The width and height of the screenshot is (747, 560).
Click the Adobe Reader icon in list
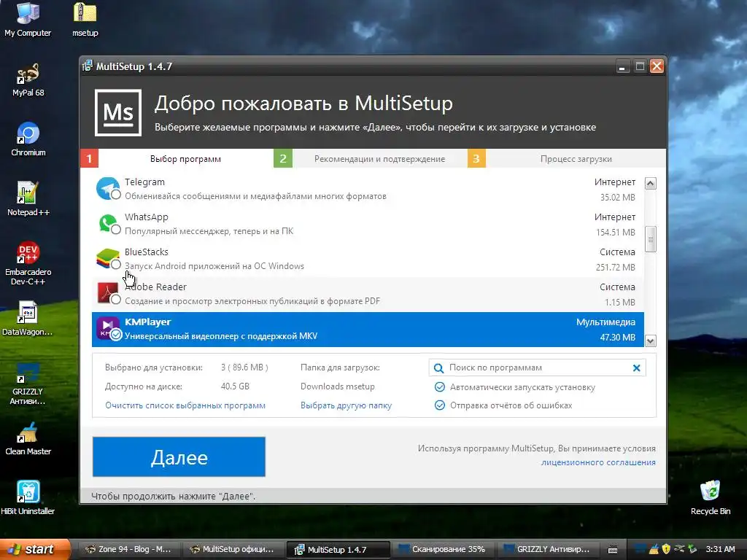click(108, 293)
